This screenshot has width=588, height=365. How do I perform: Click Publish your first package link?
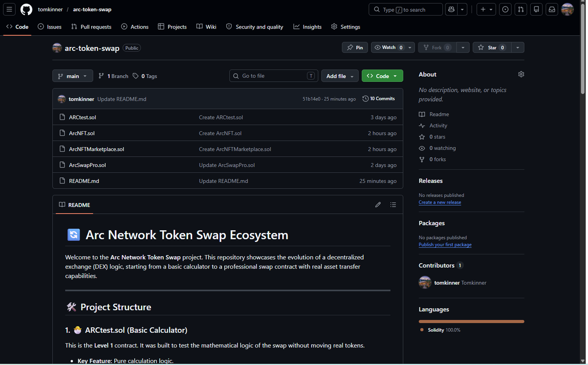[x=445, y=244]
